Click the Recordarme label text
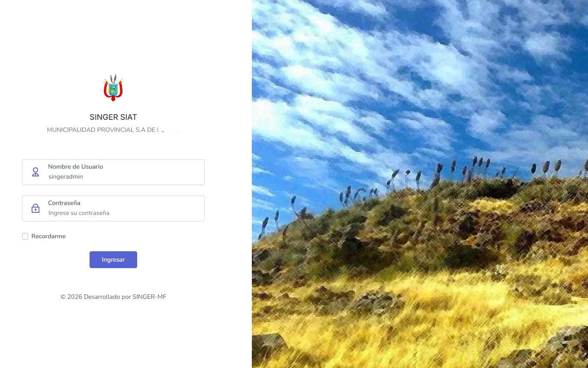Screen dimensions: 588x368 tap(48, 236)
